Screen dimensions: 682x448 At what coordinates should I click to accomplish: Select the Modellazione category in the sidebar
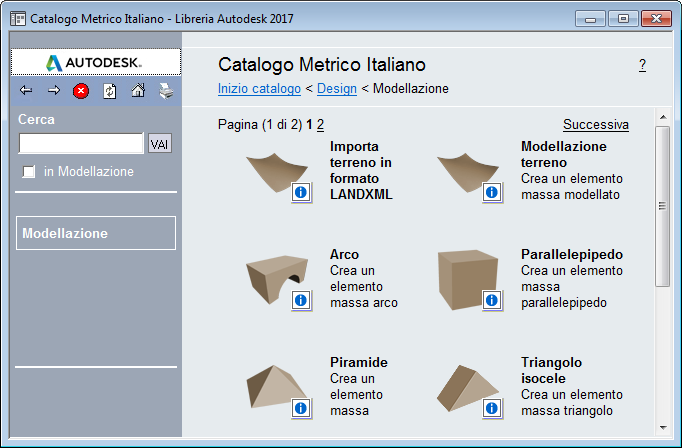96,233
